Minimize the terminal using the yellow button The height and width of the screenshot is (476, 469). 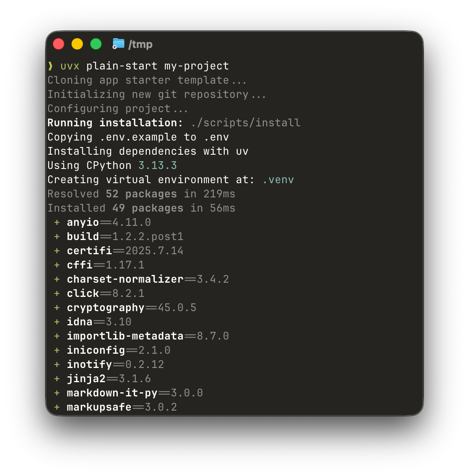coord(77,44)
